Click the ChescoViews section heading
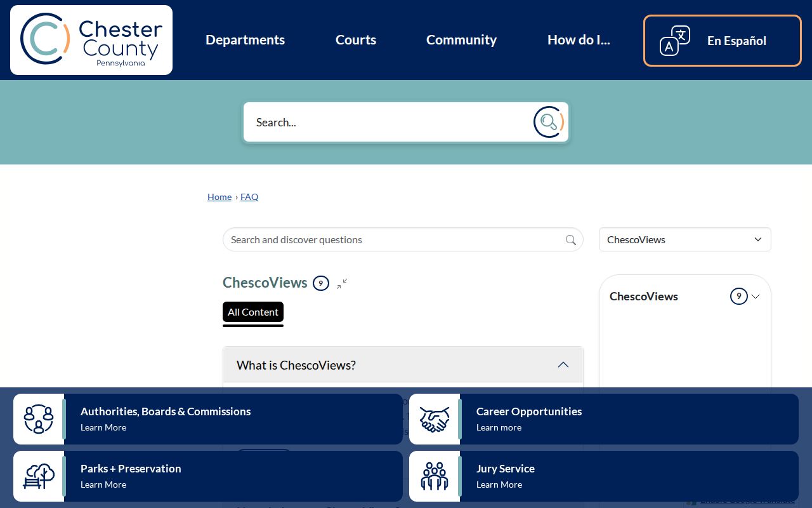Screen dimensions: 812x508 point(265,283)
